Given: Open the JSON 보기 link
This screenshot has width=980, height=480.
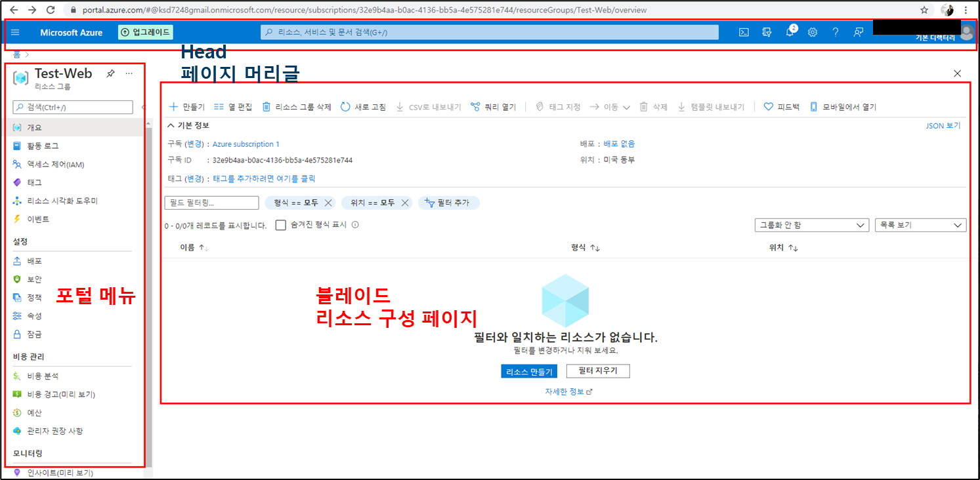Looking at the screenshot, I should [943, 125].
